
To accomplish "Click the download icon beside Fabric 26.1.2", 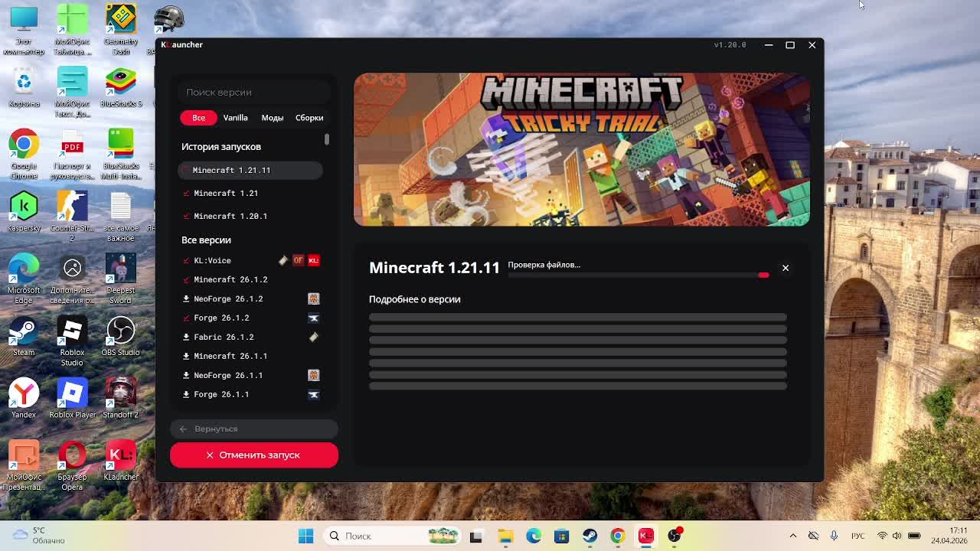I will [x=186, y=337].
